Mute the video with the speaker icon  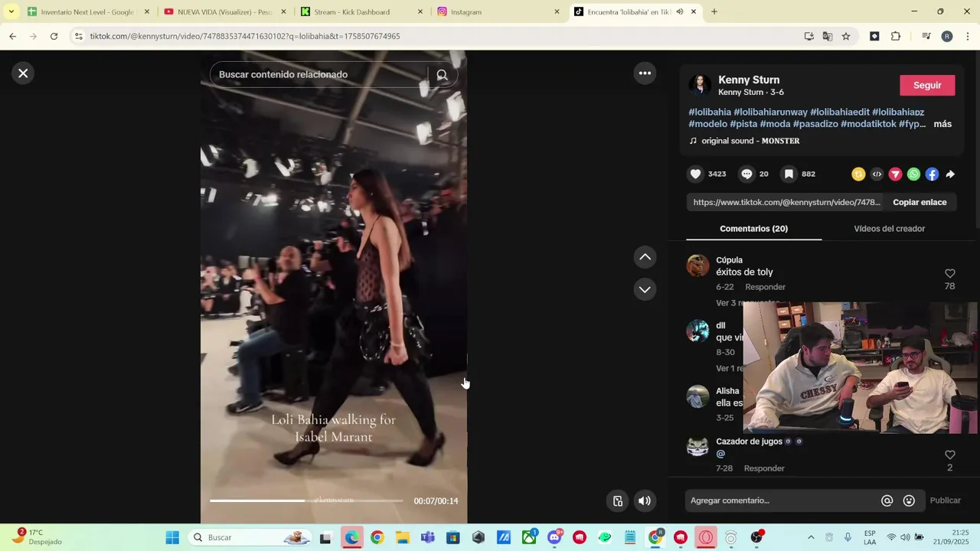pyautogui.click(x=645, y=501)
